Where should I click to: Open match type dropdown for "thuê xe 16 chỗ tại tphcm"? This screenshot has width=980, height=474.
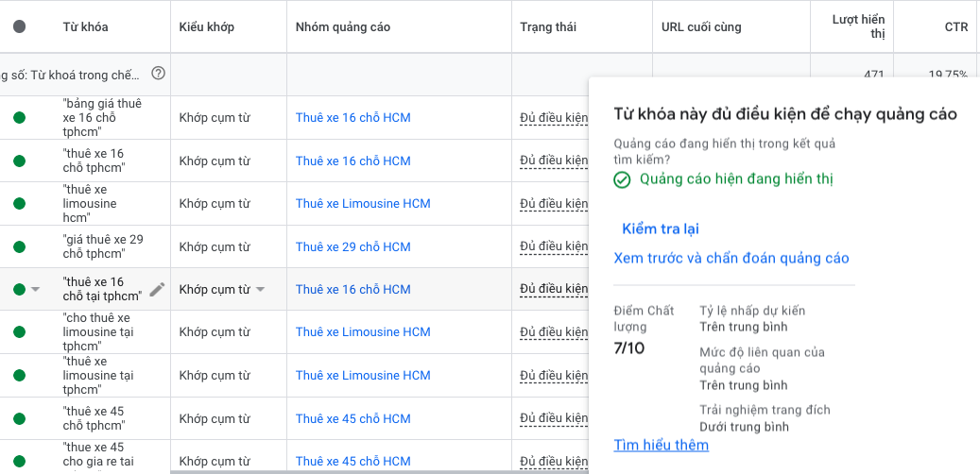point(261,290)
